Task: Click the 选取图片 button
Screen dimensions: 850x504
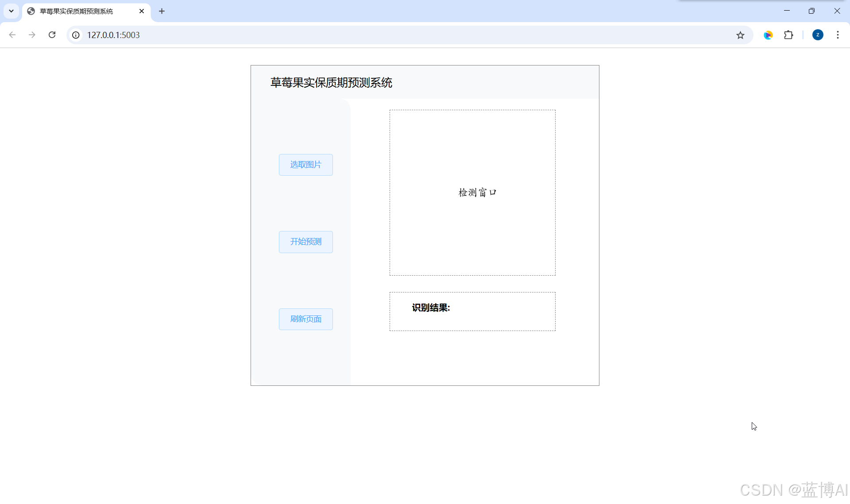Action: (305, 165)
